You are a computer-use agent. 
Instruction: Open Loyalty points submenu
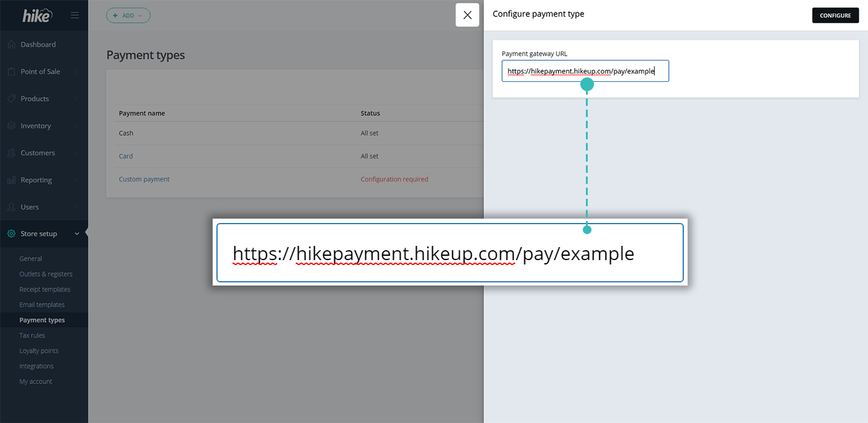click(38, 351)
